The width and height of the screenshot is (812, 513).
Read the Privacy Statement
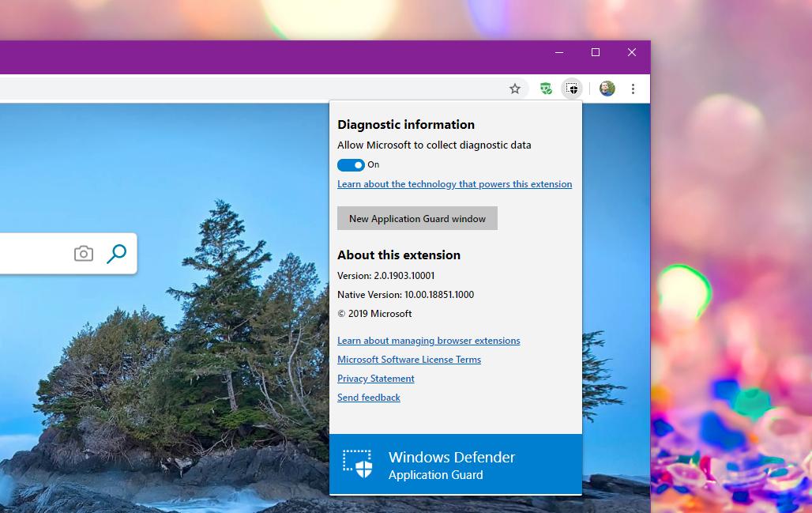pos(375,379)
